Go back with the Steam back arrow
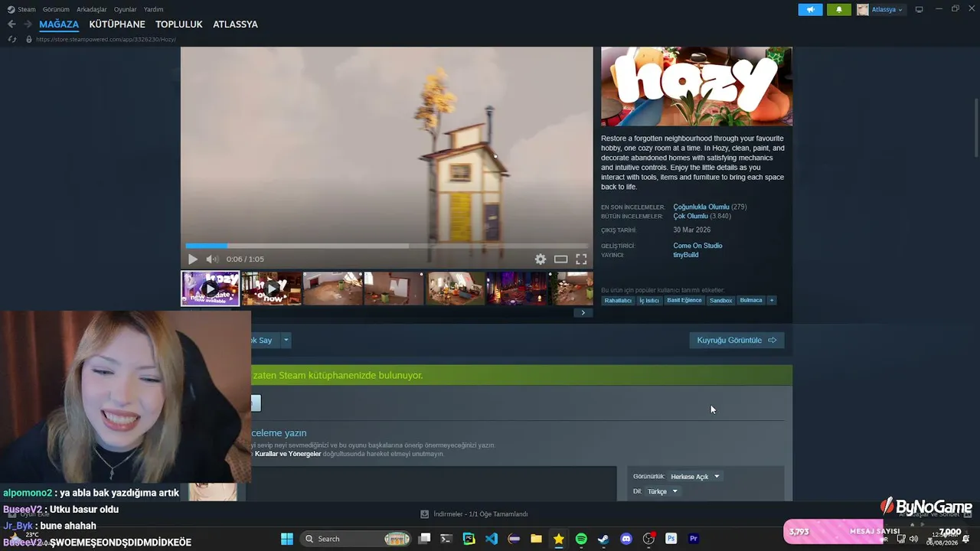This screenshot has height=551, width=980. pos(11,24)
